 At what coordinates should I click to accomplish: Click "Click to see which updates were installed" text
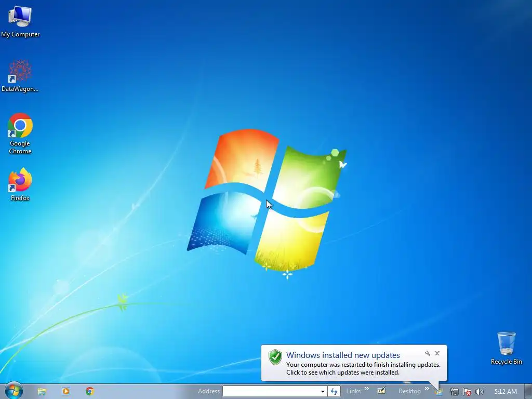coord(343,372)
